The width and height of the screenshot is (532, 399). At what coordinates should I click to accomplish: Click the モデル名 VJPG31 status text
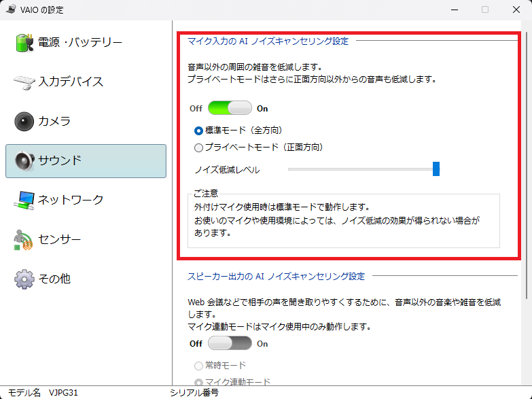pyautogui.click(x=43, y=393)
